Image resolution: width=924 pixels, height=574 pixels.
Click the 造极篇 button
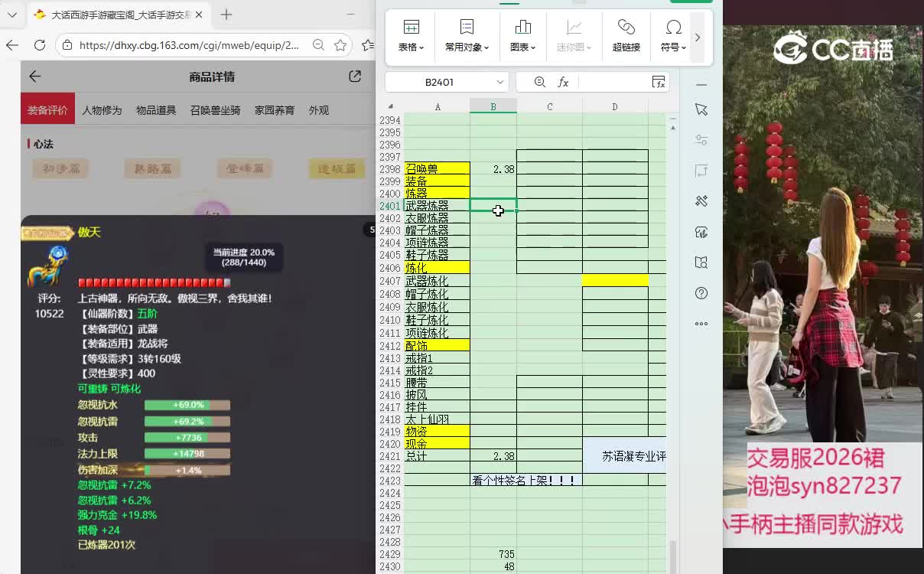(337, 168)
